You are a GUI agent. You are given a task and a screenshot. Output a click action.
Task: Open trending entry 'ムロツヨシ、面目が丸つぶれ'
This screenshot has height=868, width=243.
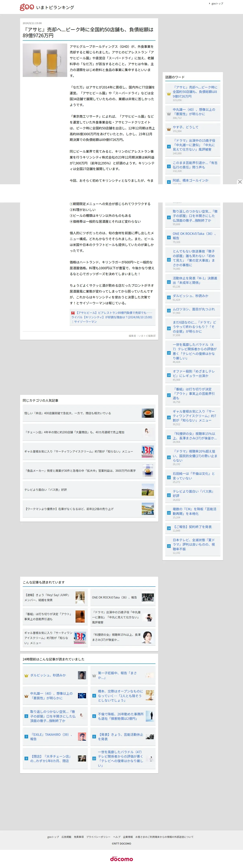[193, 309]
